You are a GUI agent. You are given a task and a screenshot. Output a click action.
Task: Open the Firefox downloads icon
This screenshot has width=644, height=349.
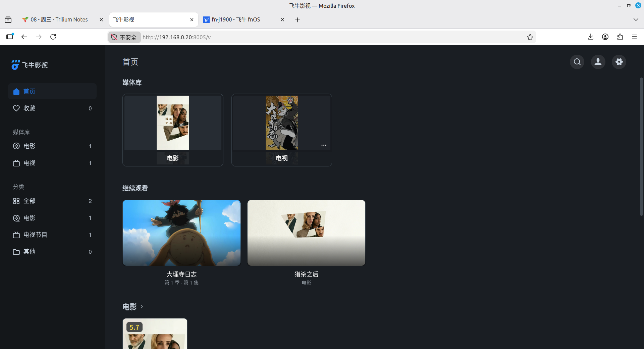point(591,37)
